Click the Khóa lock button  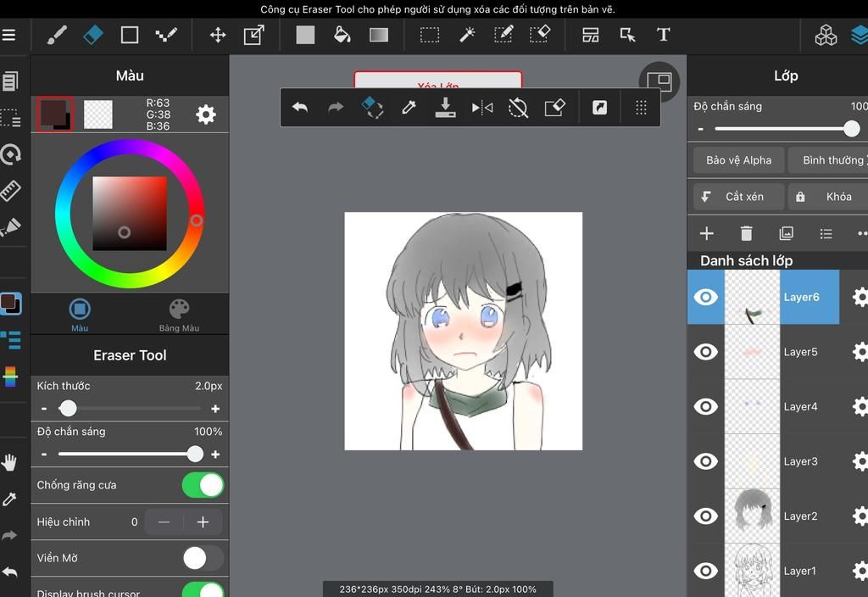click(x=829, y=197)
